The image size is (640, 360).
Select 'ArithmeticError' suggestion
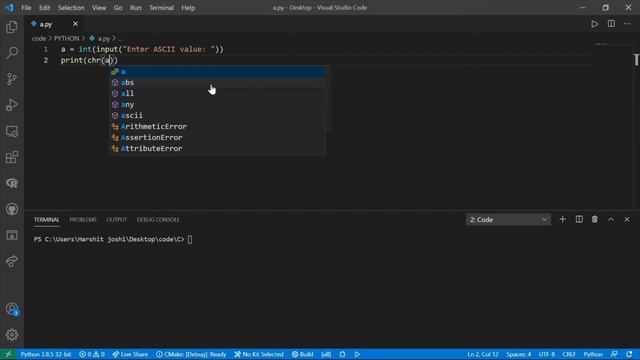pyautogui.click(x=217, y=127)
